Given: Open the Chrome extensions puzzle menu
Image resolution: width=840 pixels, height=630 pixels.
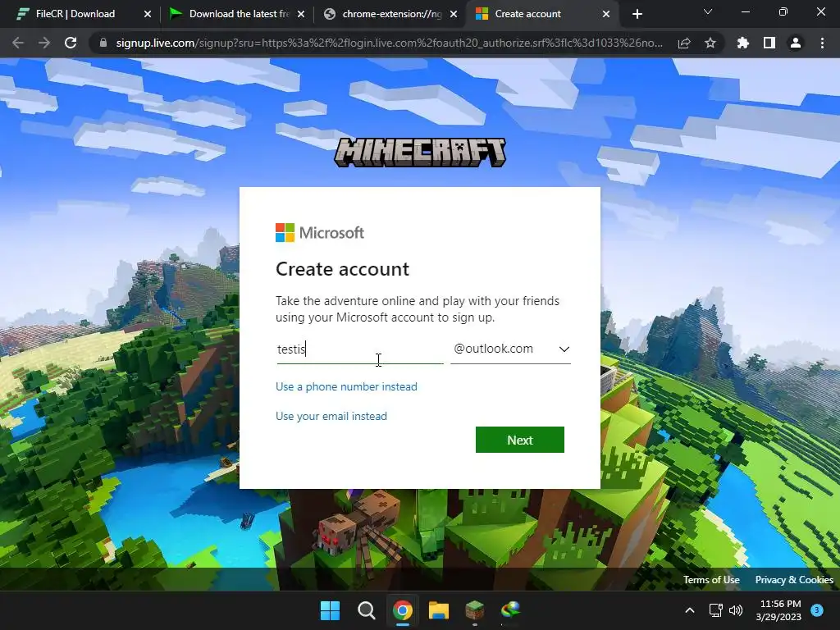Looking at the screenshot, I should coord(743,43).
